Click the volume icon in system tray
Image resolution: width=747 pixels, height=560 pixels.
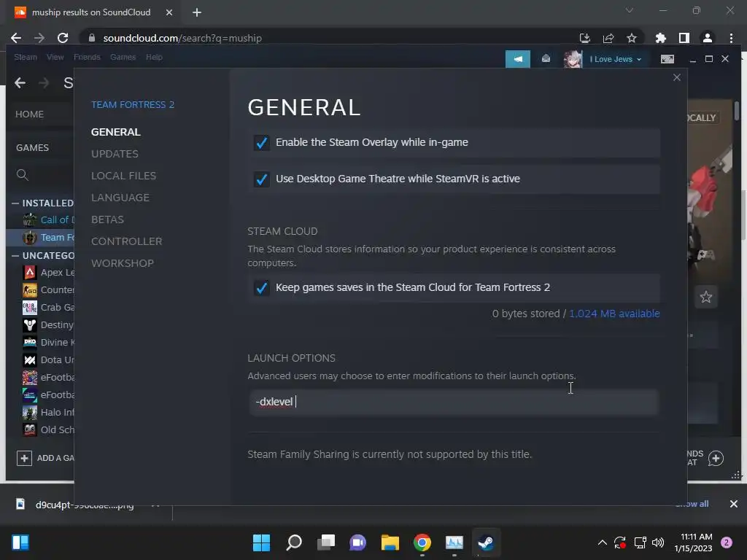pos(658,542)
